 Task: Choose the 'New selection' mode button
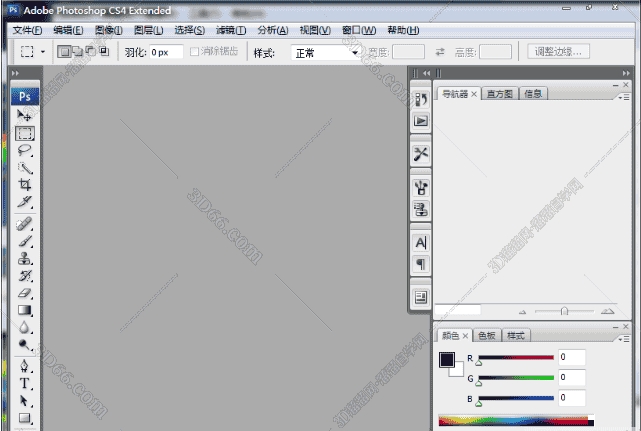click(x=64, y=51)
